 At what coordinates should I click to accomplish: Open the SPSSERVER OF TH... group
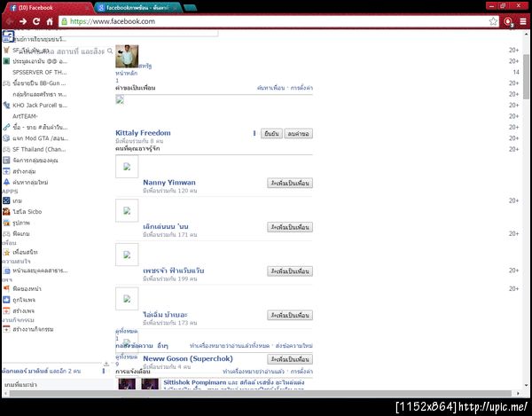tap(40, 72)
